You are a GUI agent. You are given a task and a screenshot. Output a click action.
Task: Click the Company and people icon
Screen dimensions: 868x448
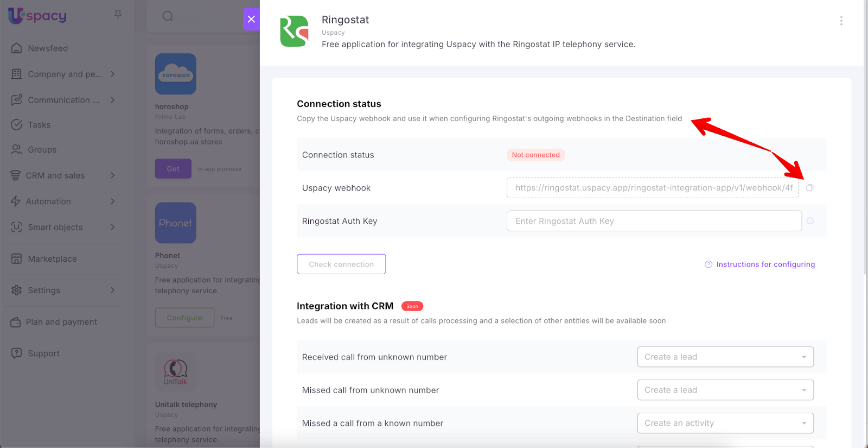(x=17, y=74)
